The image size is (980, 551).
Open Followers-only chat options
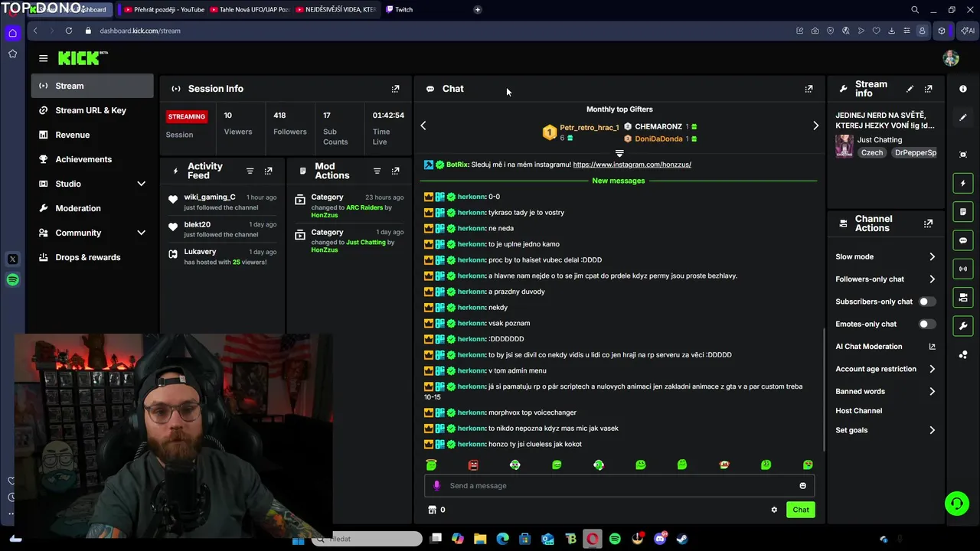[x=886, y=279]
